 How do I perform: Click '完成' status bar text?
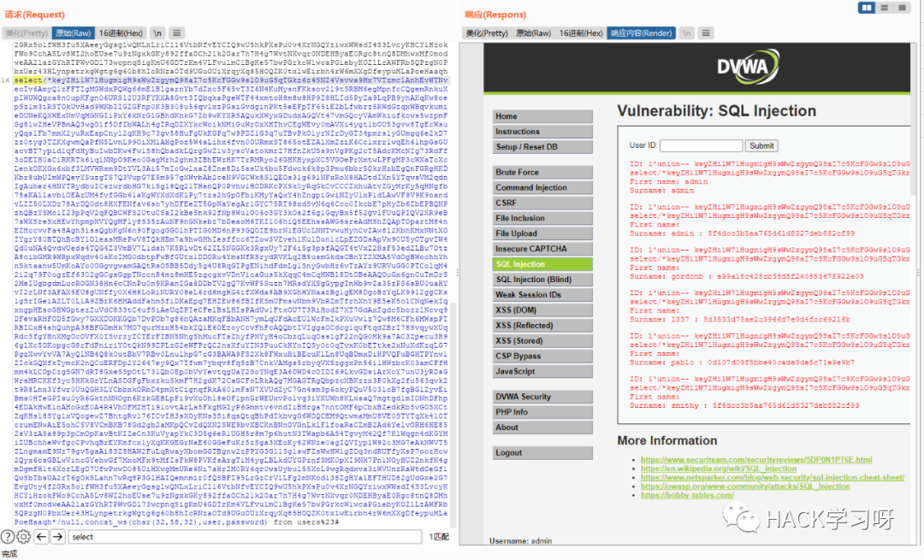point(9,553)
